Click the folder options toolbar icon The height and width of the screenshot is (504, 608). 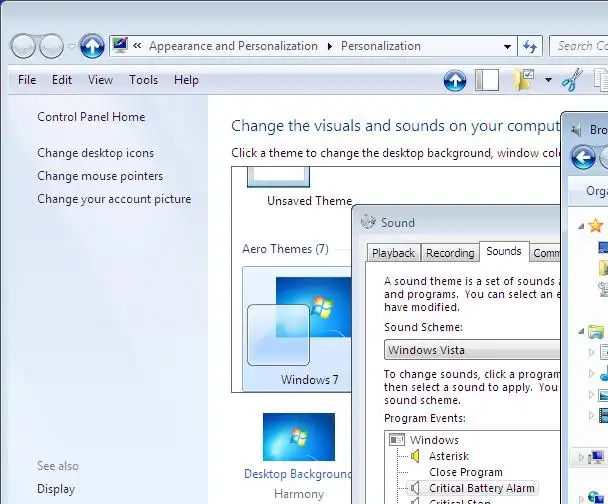click(524, 80)
